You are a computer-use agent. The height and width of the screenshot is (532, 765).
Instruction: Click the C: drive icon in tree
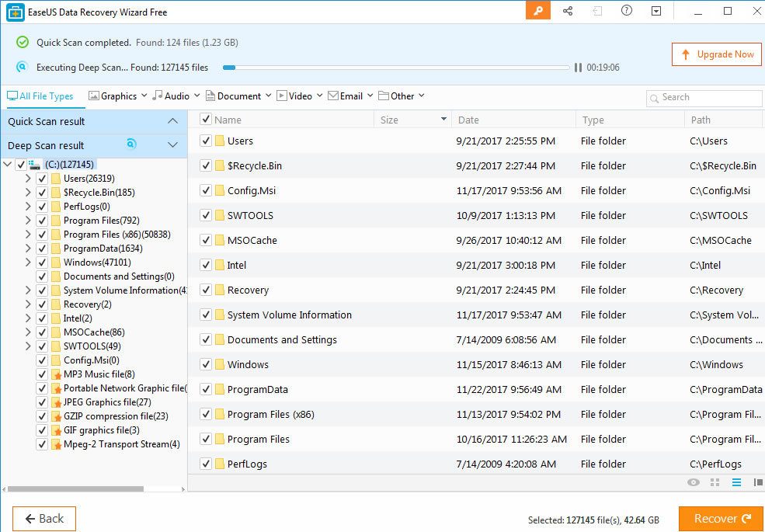tap(34, 165)
